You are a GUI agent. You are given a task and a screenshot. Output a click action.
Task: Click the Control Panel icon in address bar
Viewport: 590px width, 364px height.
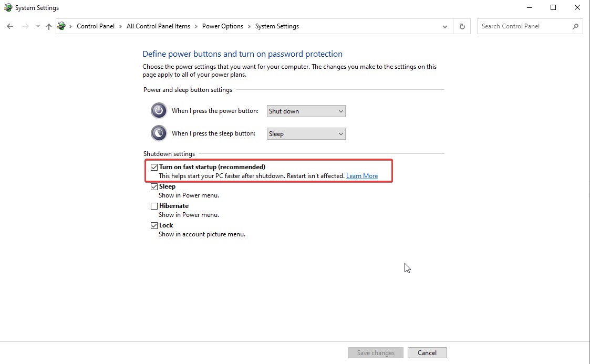tap(61, 26)
